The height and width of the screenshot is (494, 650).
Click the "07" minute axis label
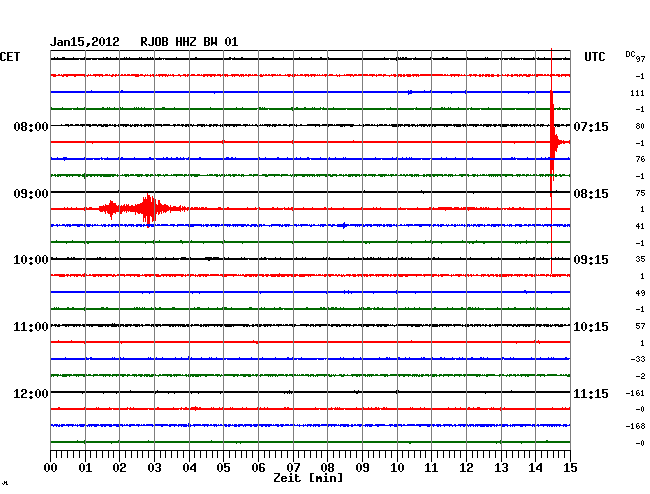tap(293, 468)
